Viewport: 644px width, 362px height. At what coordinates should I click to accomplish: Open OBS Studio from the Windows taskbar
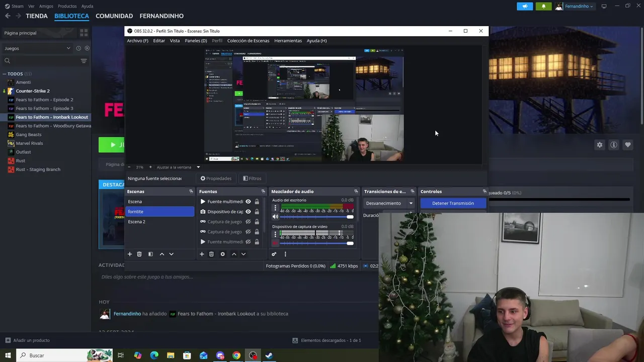[x=253, y=355]
